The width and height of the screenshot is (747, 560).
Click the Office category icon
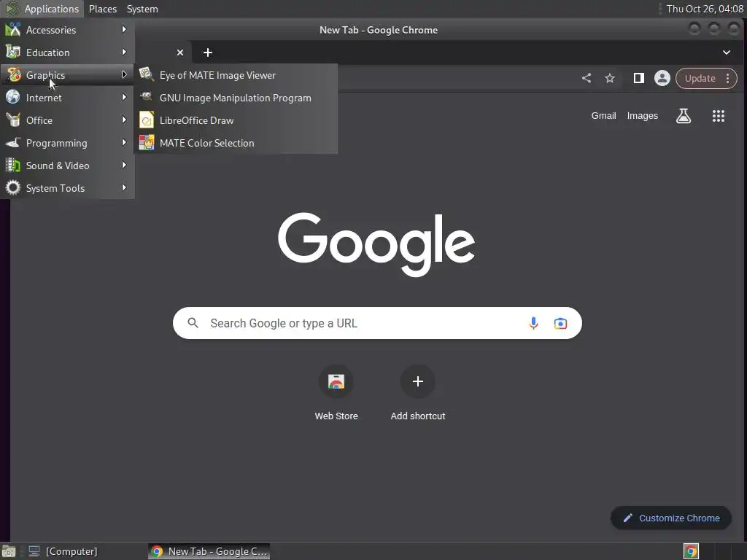[13, 120]
